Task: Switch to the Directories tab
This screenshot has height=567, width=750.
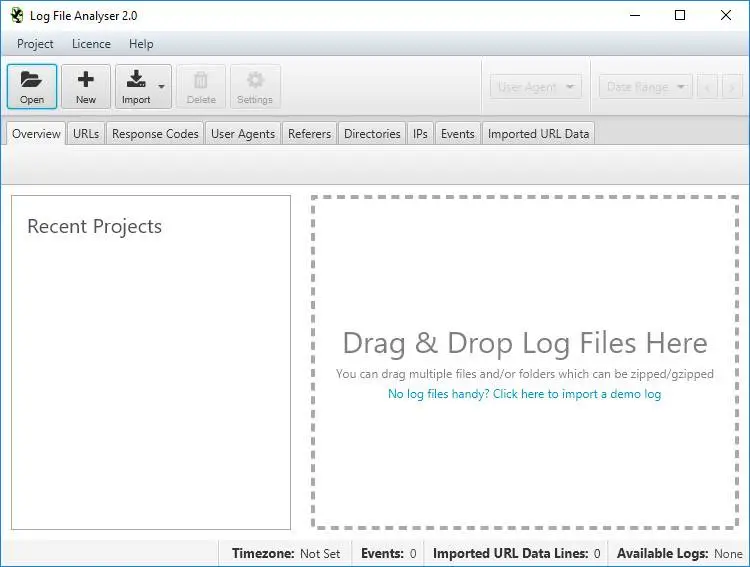Action: pyautogui.click(x=372, y=133)
